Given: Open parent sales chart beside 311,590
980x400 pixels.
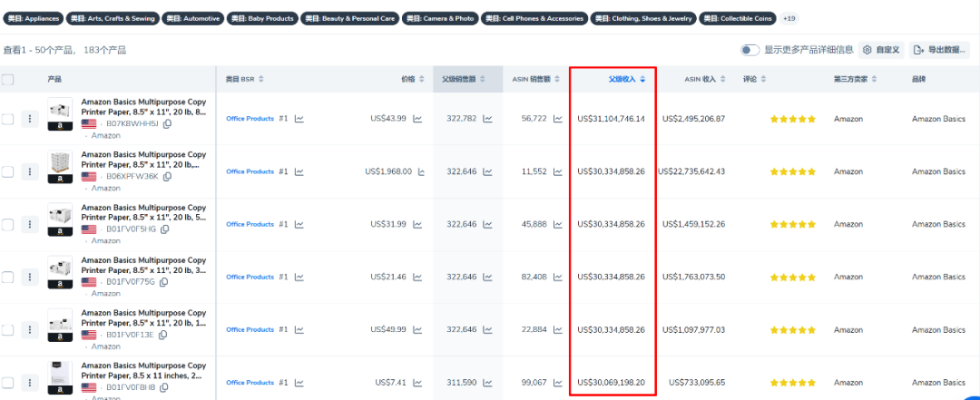Looking at the screenshot, I should pyautogui.click(x=487, y=382).
